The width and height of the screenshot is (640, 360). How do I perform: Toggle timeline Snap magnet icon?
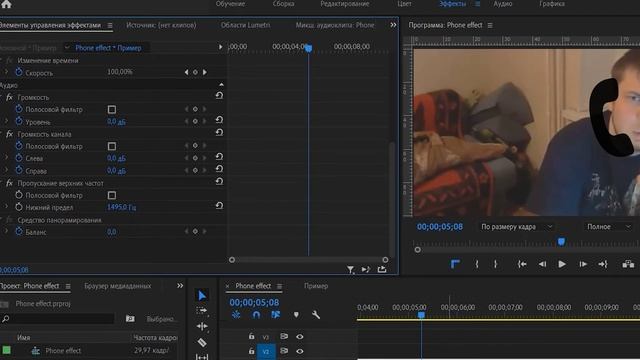[256, 315]
